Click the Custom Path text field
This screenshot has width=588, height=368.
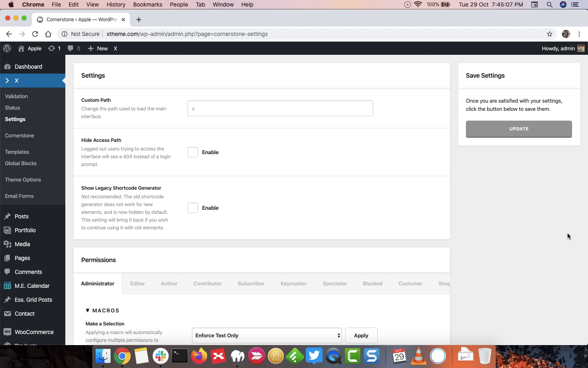[280, 108]
